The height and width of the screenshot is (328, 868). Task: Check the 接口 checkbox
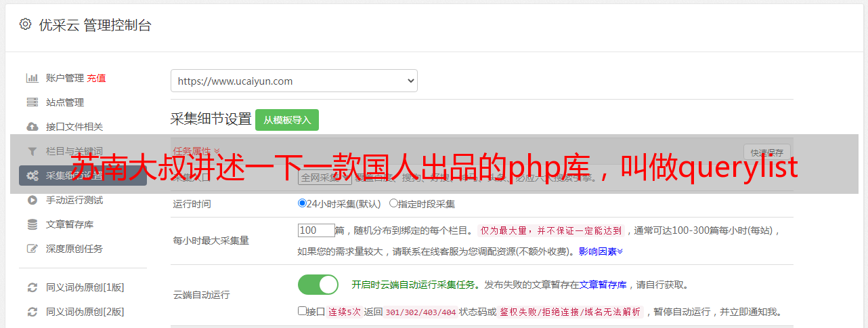coord(302,311)
